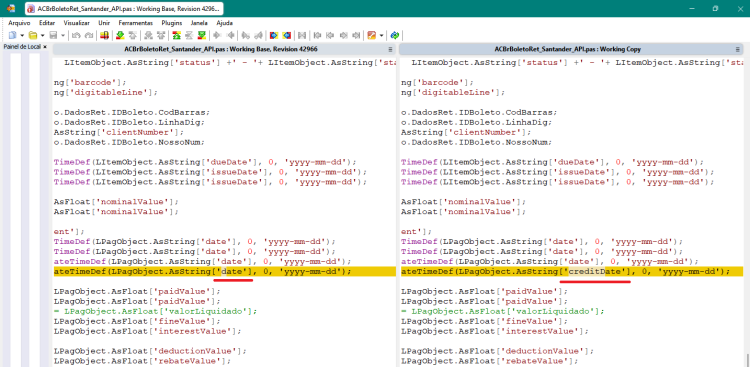This screenshot has height=367, width=750.
Task: Click the TortoiseMerge app icon in title bar
Action: [x=11, y=9]
